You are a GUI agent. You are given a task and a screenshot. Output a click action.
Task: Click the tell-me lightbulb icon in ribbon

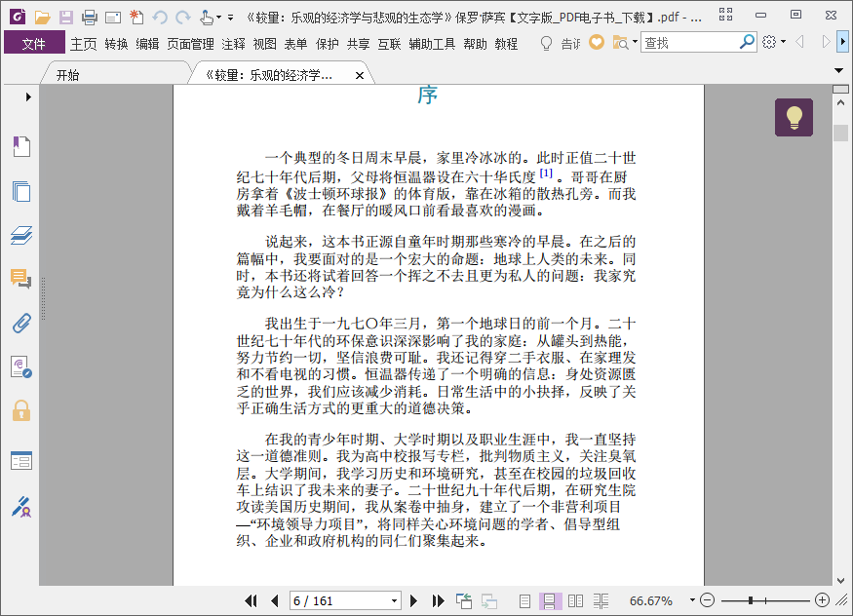click(x=546, y=43)
